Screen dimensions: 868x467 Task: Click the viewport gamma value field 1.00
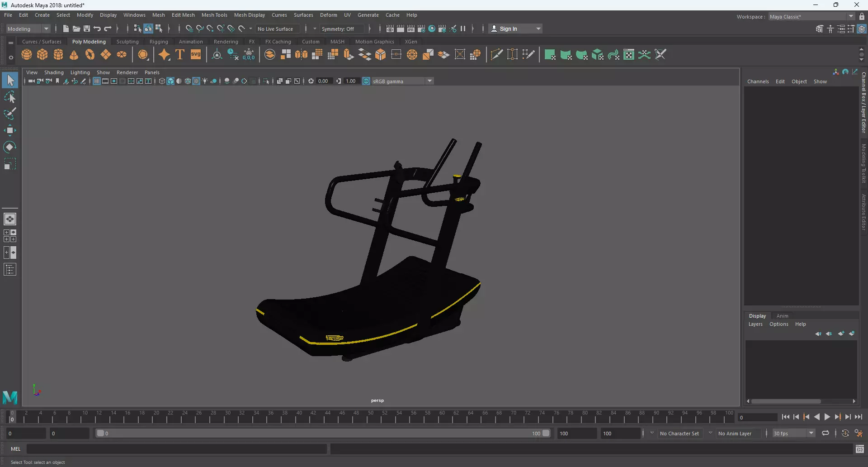point(352,81)
